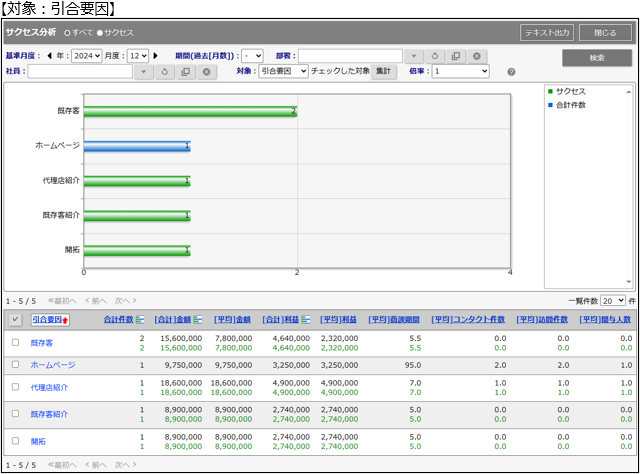
Task: Expand the 社員 dropdown arrow
Action: [x=143, y=72]
